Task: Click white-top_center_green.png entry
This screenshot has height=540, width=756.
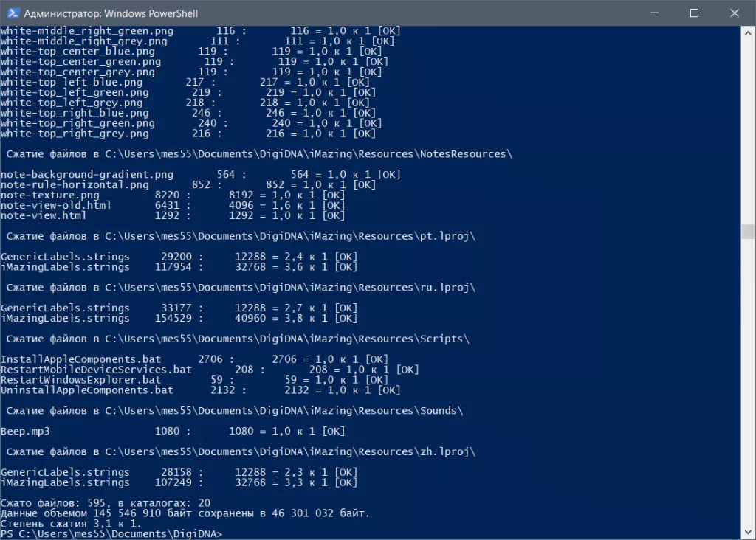Action: (194, 62)
